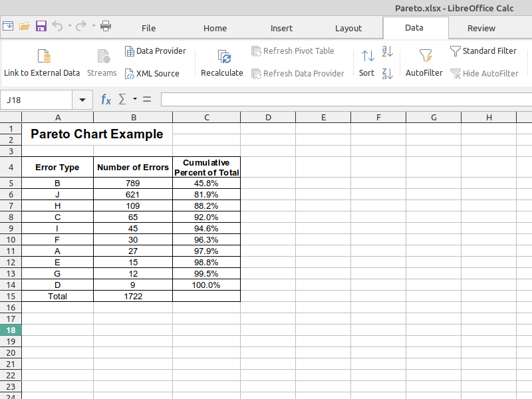This screenshot has height=399, width=532.
Task: Click in the formula input line
Action: (x=346, y=100)
